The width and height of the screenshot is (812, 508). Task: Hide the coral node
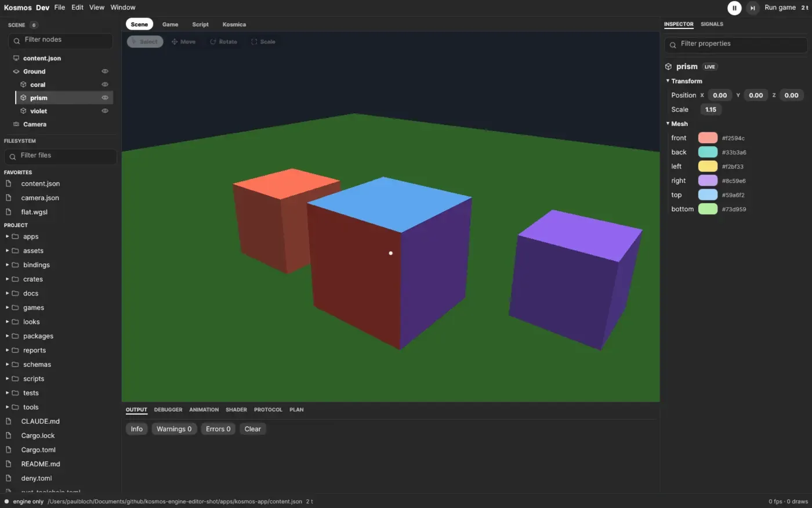105,84
